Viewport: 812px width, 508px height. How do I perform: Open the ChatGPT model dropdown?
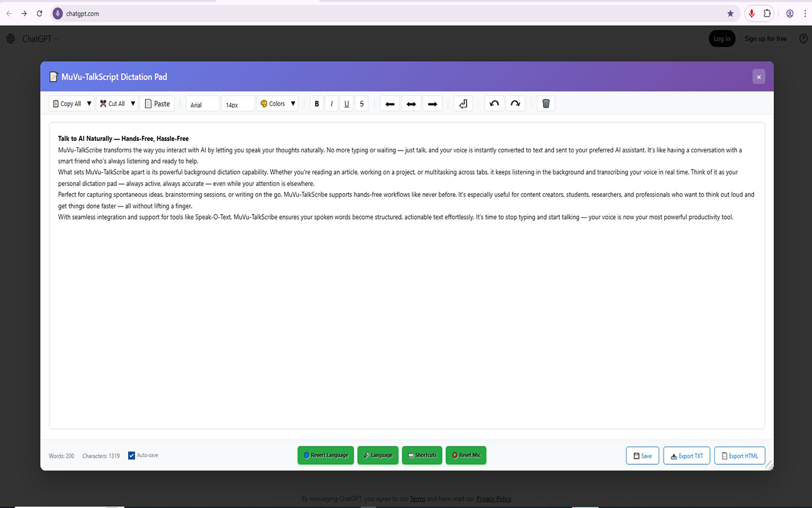41,39
